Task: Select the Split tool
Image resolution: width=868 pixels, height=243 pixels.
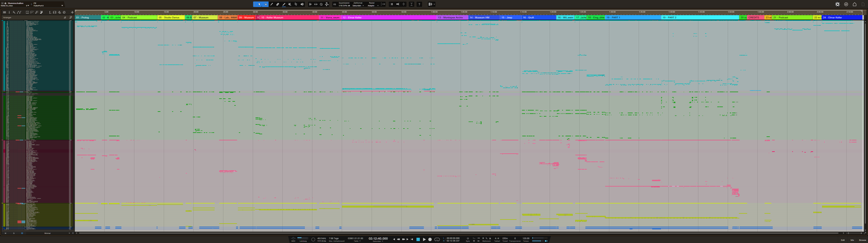Action: 272,4
